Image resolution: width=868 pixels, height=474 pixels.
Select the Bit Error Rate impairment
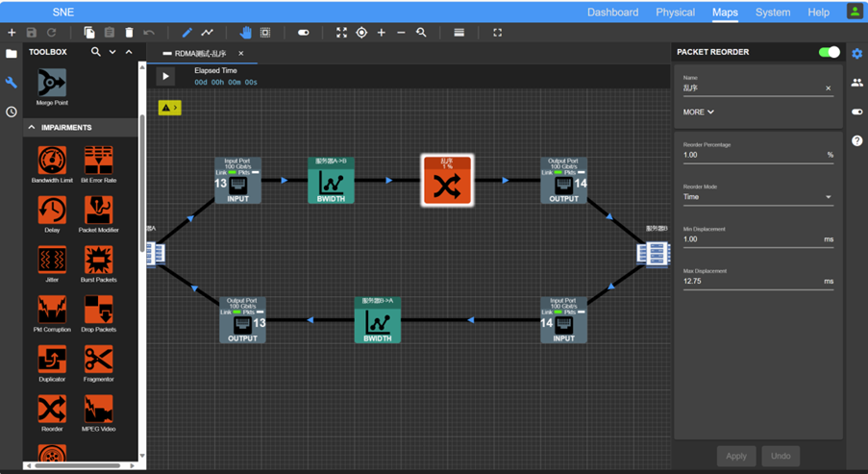[99, 163]
